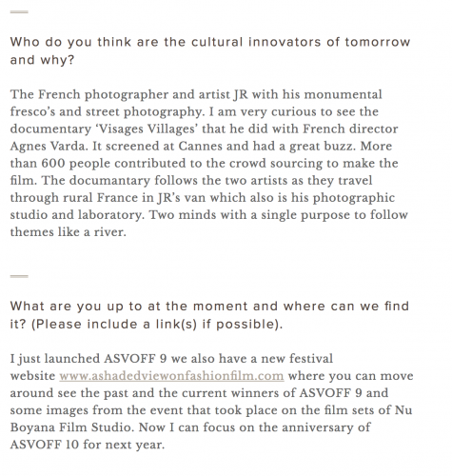Viewport: 452px width, 476px height.
Task: Click the number '600' in the paragraph
Action: tap(53, 163)
